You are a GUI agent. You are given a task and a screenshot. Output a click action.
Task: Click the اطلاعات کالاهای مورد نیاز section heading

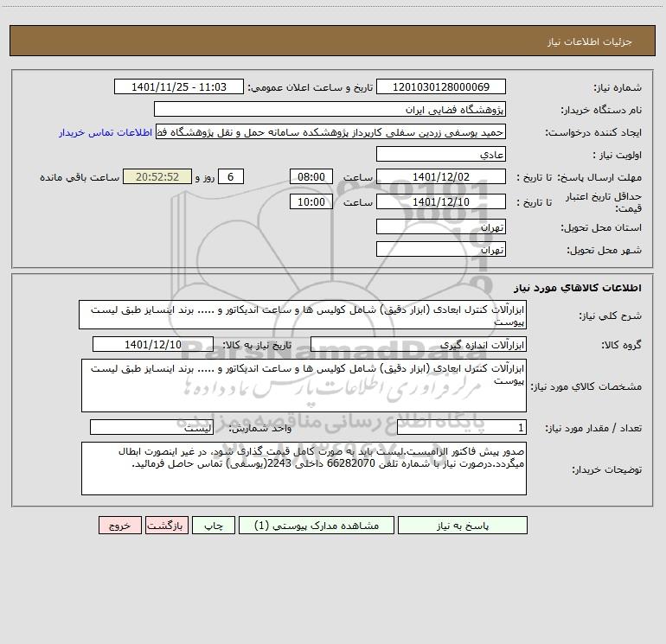578,288
